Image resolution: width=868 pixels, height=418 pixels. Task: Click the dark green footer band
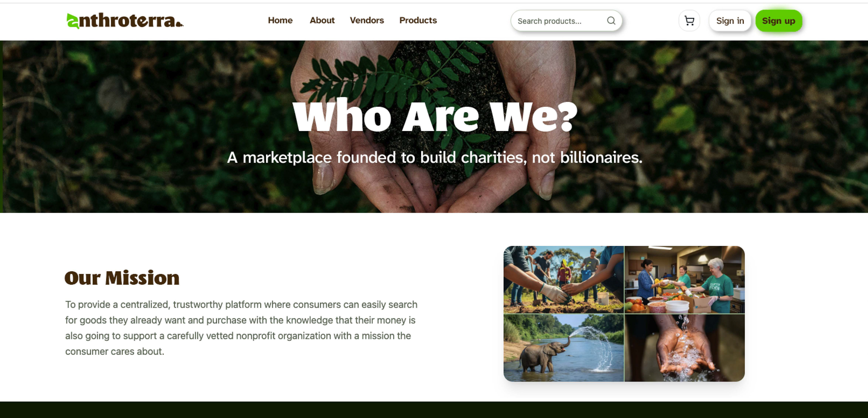pos(434,410)
